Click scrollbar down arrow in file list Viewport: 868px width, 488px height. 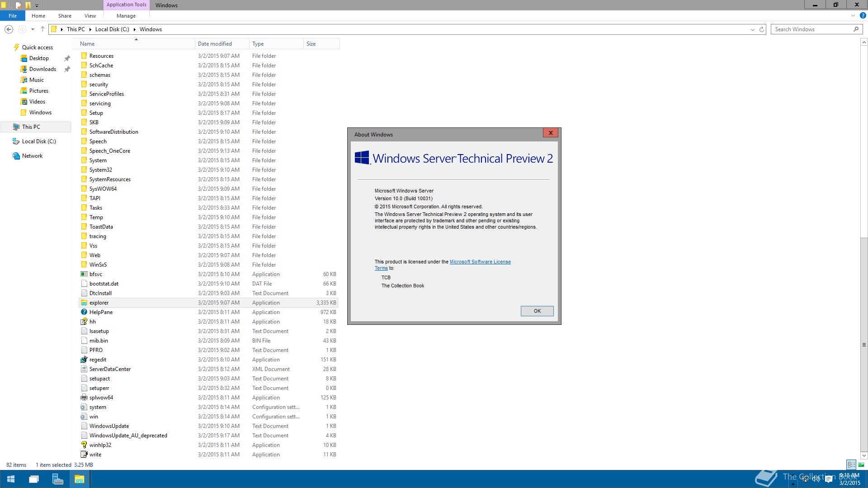coord(864,455)
